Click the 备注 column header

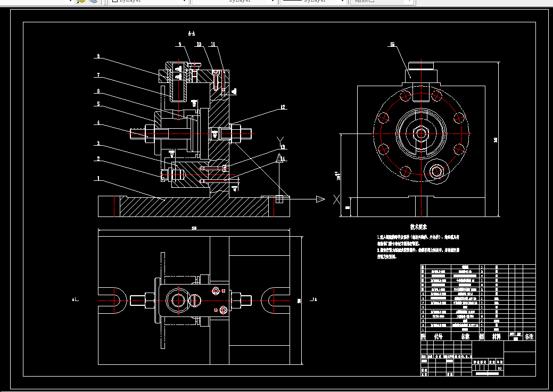coord(529,337)
